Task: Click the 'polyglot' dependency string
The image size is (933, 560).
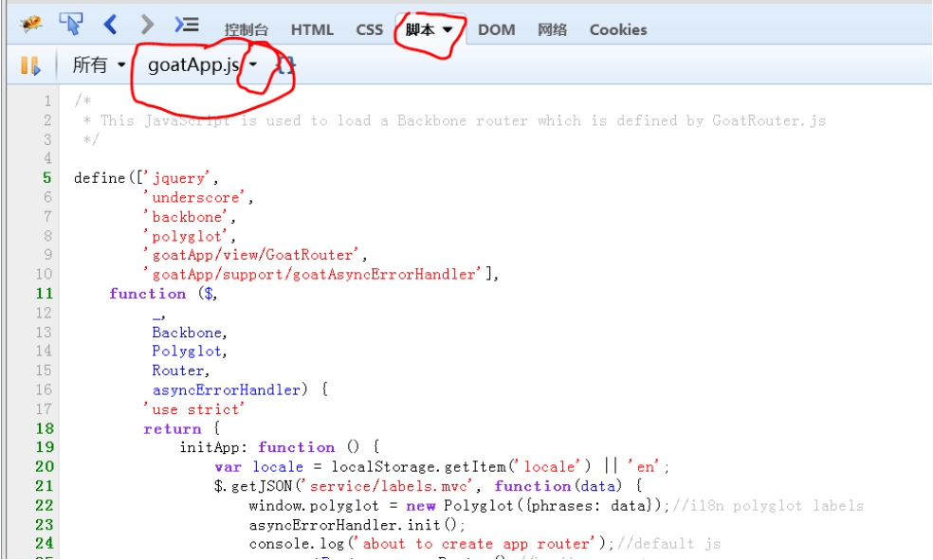Action: 186,236
